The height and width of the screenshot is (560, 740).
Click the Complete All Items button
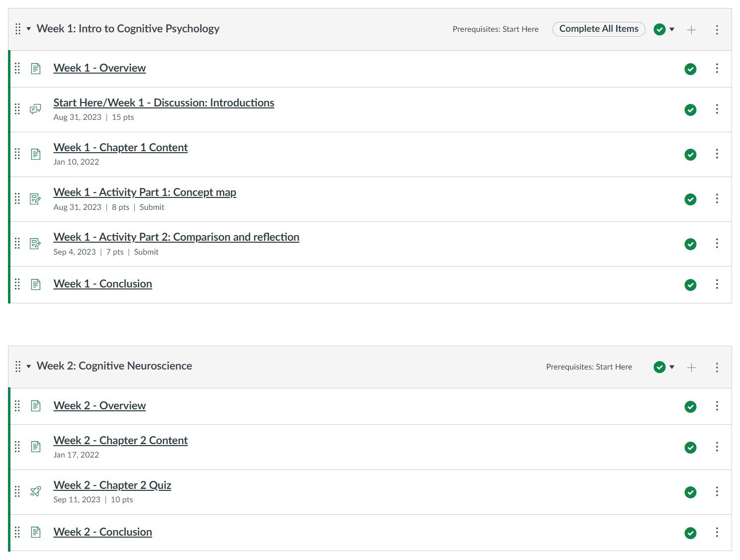(x=598, y=29)
